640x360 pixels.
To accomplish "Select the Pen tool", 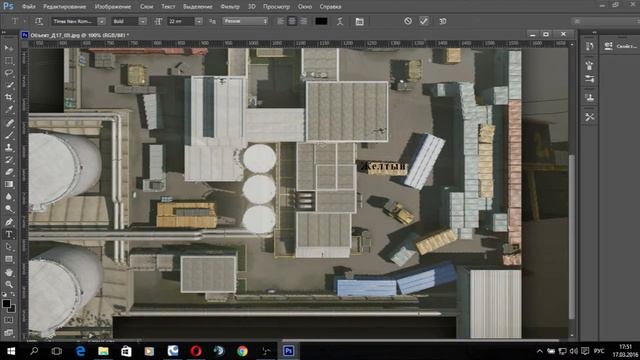I will [x=9, y=222].
